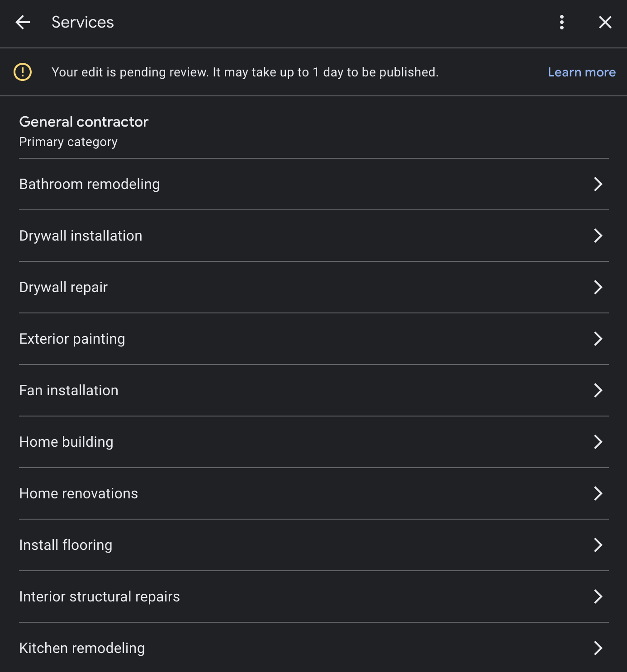Select the Exterior painting service label

tap(72, 339)
